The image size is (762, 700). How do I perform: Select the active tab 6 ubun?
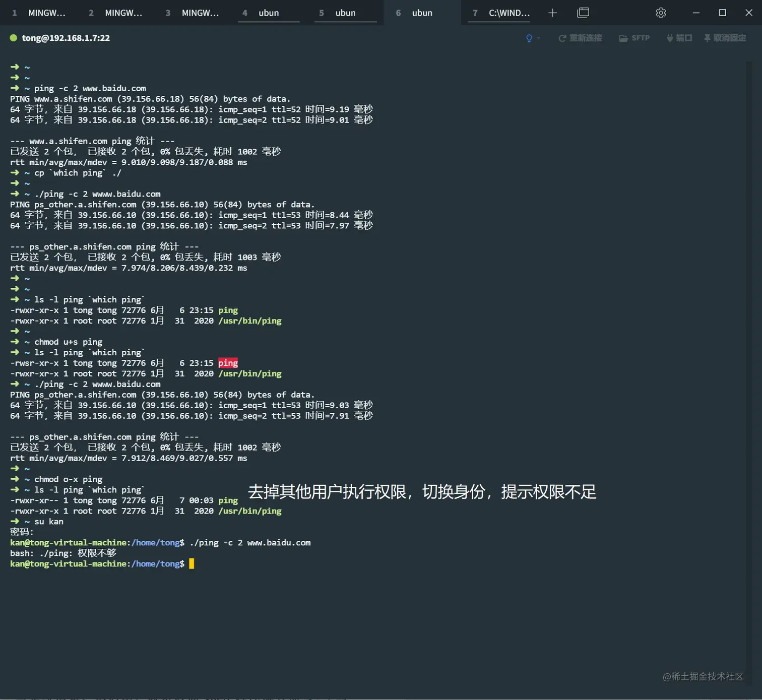point(422,13)
